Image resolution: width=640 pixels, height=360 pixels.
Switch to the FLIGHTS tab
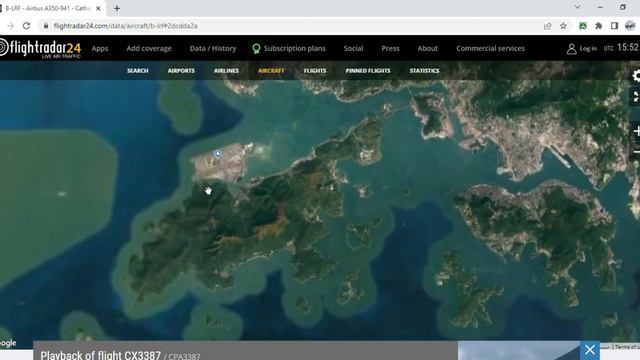[315, 71]
